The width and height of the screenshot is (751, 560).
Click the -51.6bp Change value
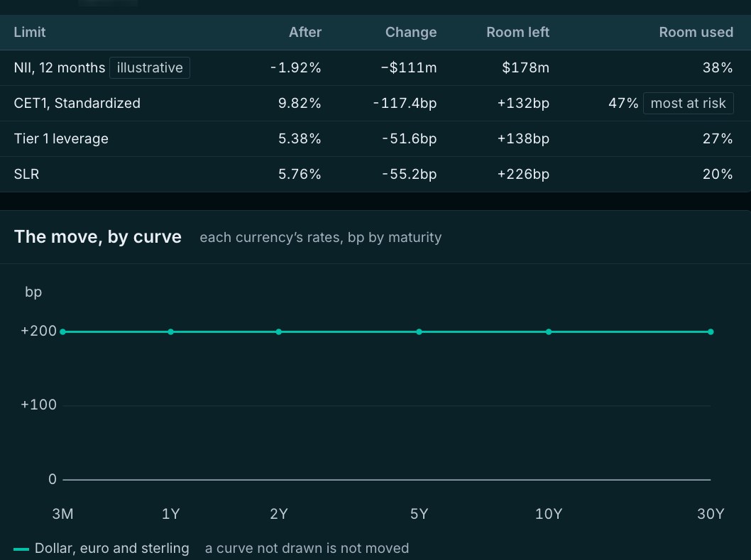pyautogui.click(x=409, y=138)
